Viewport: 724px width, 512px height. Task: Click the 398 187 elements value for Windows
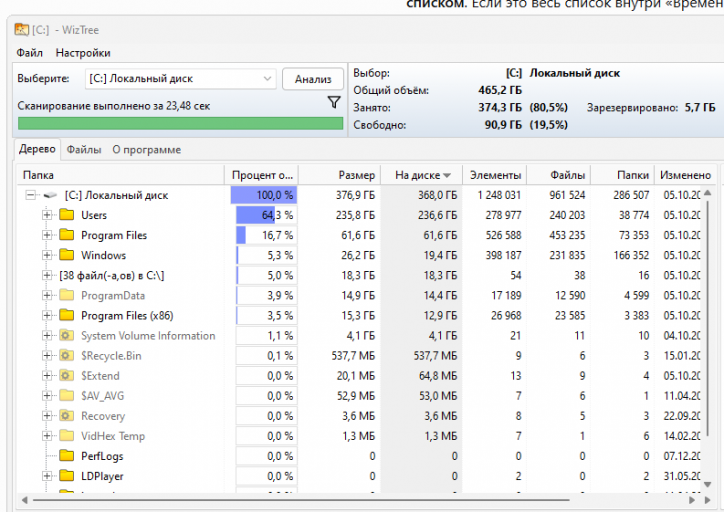503,255
